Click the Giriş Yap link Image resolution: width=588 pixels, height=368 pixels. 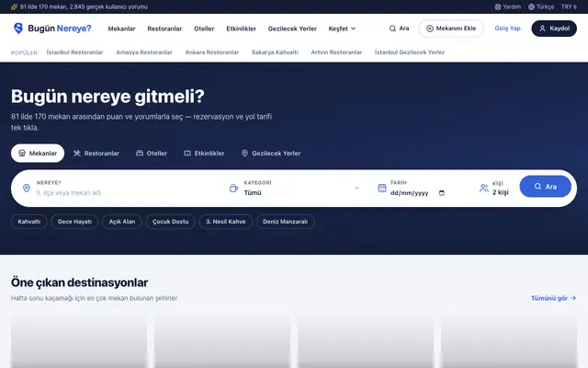click(x=507, y=29)
